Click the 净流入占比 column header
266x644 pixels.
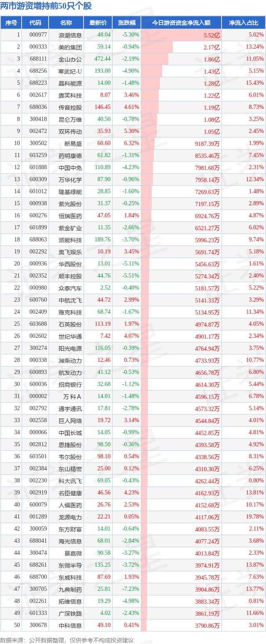pyautogui.click(x=244, y=23)
